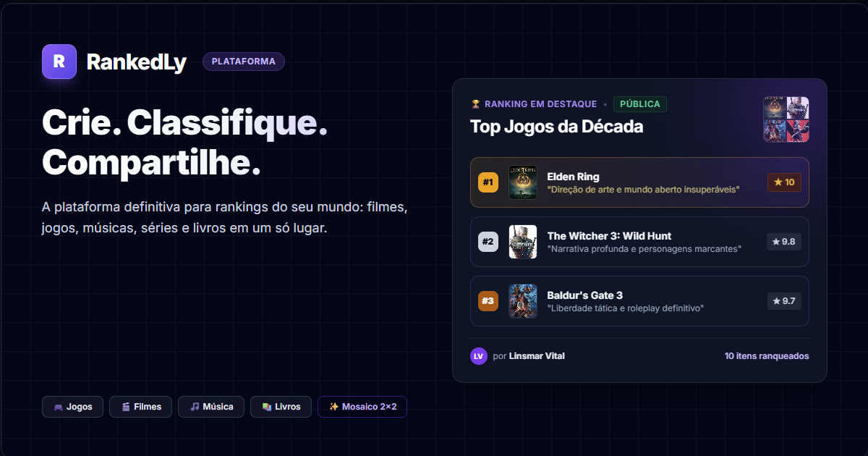Click the star 9.8 rating badge
The height and width of the screenshot is (456, 868).
pyautogui.click(x=784, y=242)
